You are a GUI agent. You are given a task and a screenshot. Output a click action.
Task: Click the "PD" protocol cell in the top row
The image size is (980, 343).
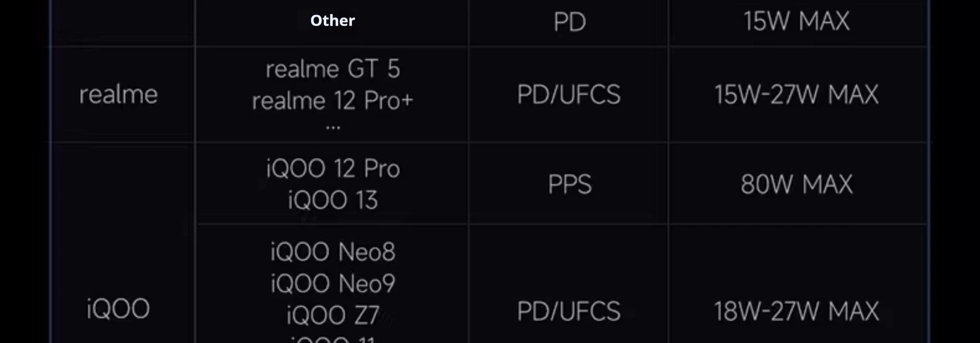click(x=569, y=21)
